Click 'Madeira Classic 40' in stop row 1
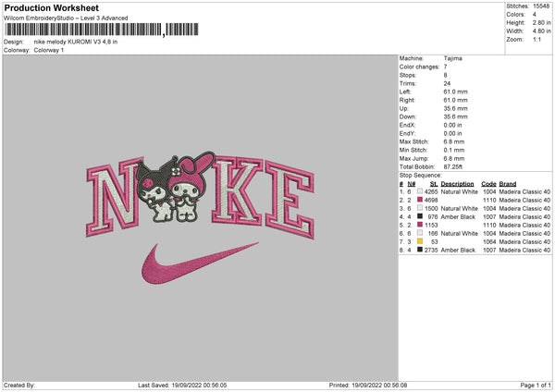 click(524, 191)
